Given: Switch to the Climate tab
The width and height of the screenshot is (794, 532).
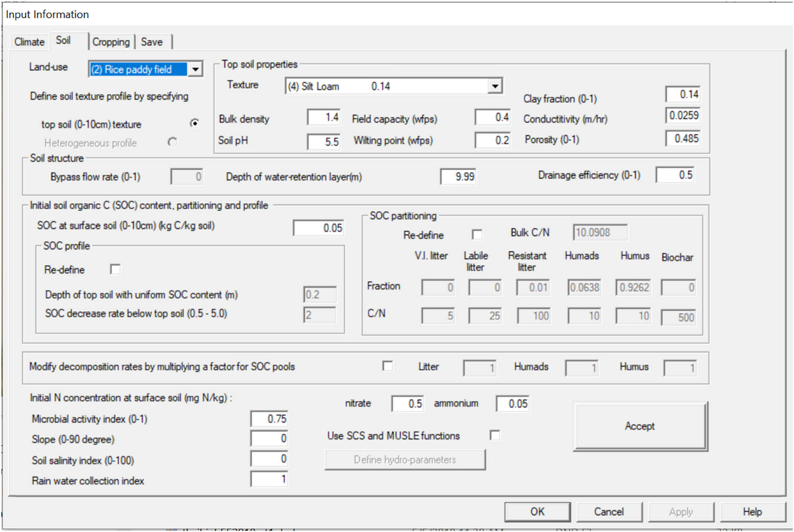Looking at the screenshot, I should click(29, 42).
